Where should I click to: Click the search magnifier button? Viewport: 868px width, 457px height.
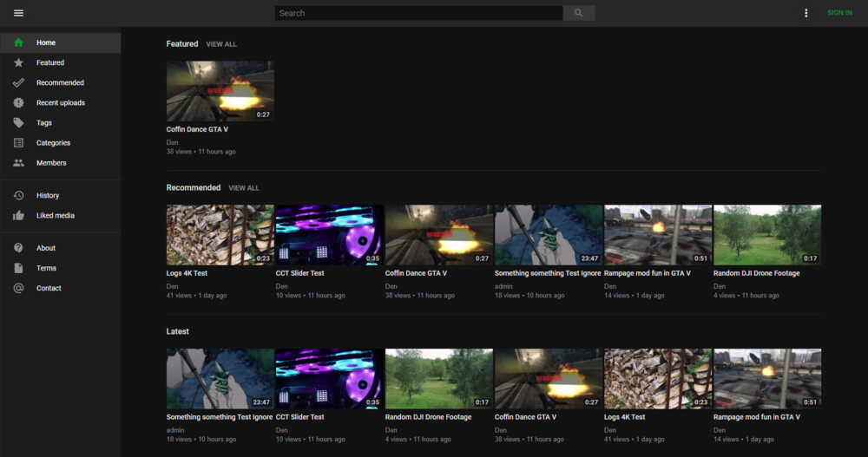click(579, 13)
